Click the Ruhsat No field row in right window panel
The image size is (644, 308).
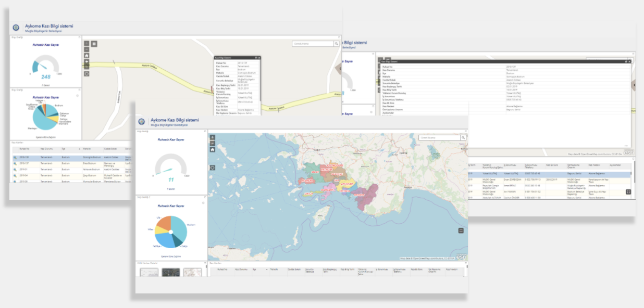point(505,67)
